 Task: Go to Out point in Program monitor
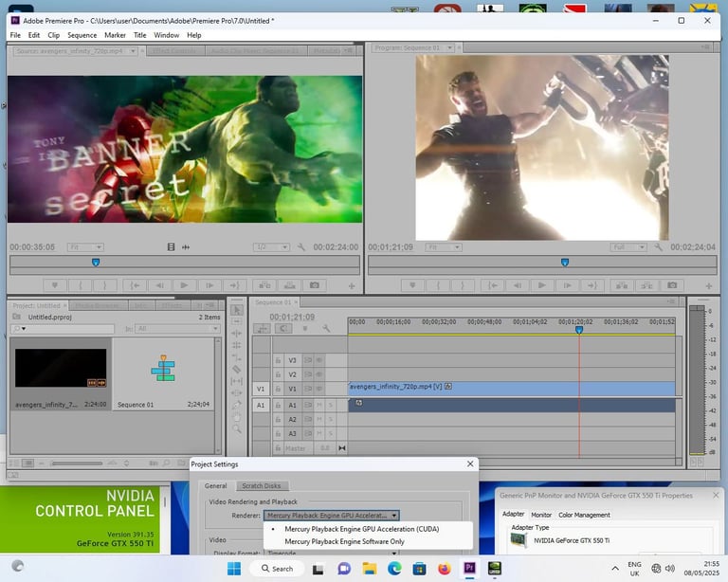591,285
